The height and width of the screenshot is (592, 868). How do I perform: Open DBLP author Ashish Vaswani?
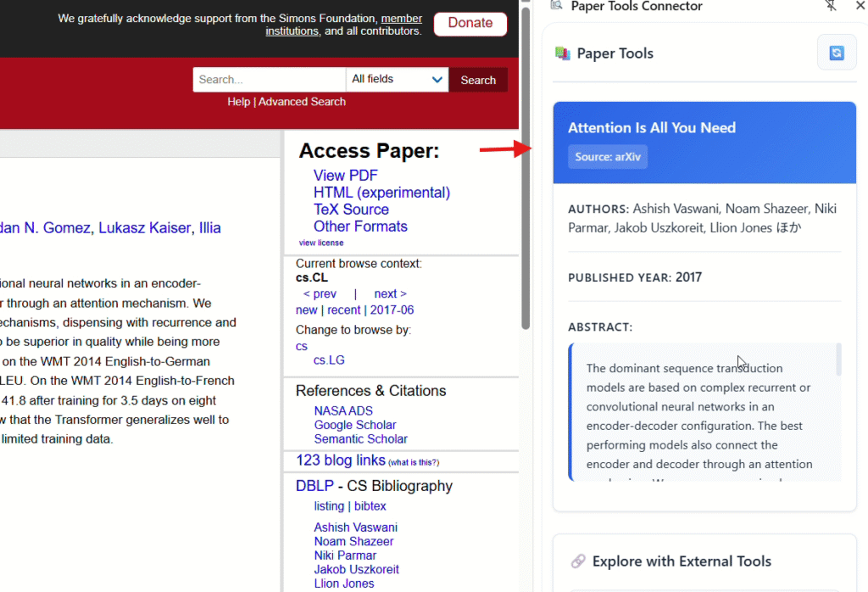pyautogui.click(x=355, y=528)
